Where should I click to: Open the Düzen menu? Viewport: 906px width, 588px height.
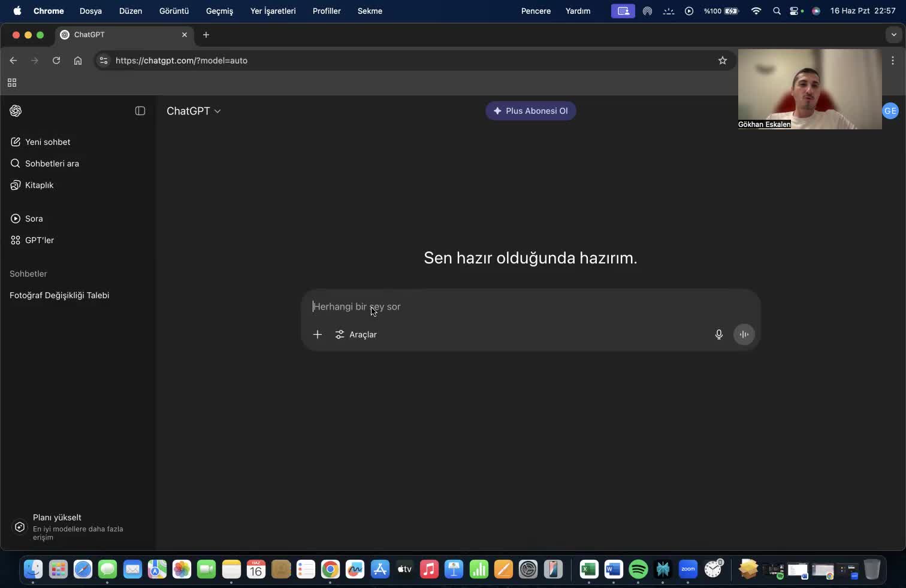131,11
